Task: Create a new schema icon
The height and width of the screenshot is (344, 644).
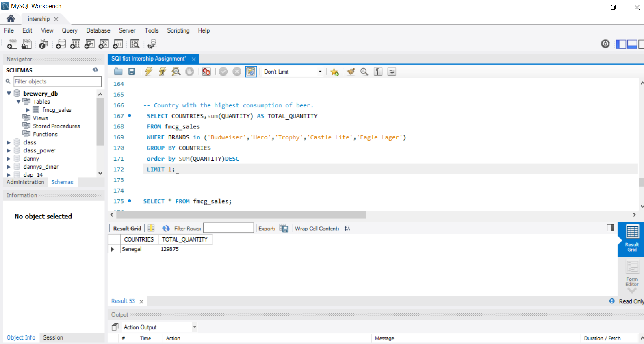Action: (61, 44)
